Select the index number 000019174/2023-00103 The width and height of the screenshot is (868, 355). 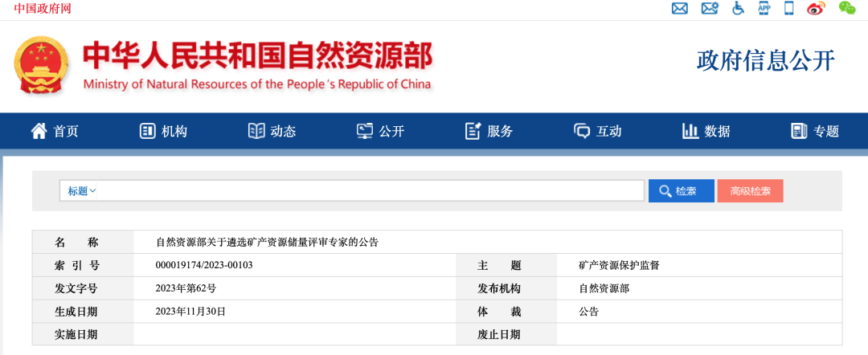coord(204,265)
